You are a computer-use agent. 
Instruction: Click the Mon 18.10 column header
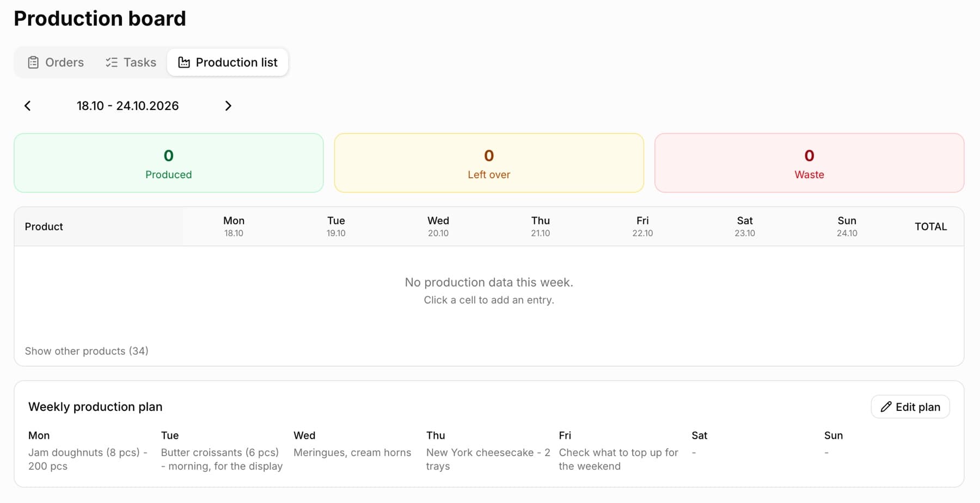(234, 226)
